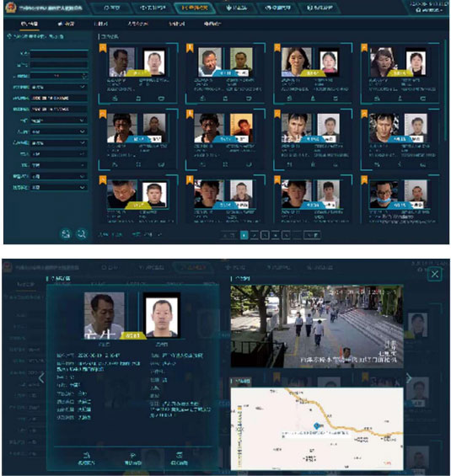This screenshot has width=451, height=476.
Task: Toggle the bookmark flag on the first woman's result card
Action: pyautogui.click(x=277, y=48)
